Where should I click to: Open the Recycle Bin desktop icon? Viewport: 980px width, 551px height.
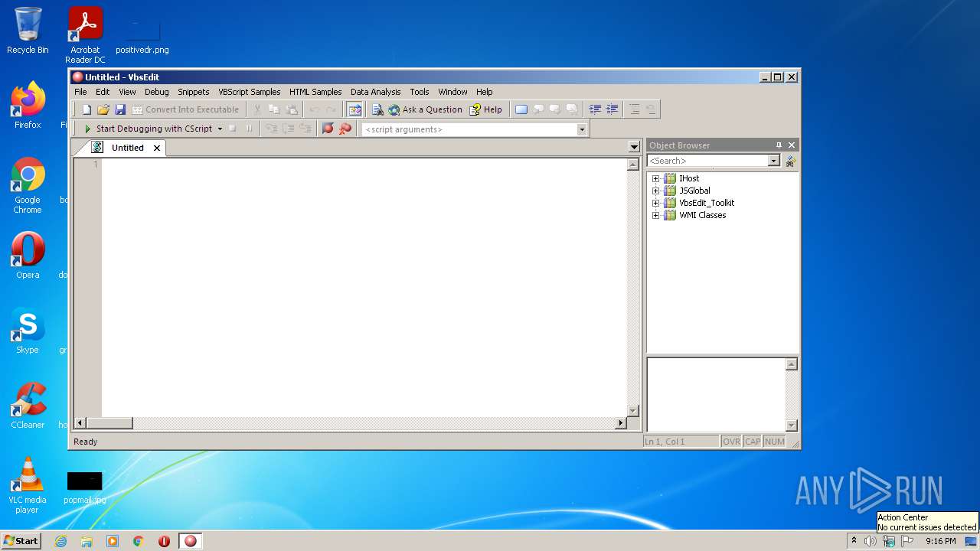28,31
